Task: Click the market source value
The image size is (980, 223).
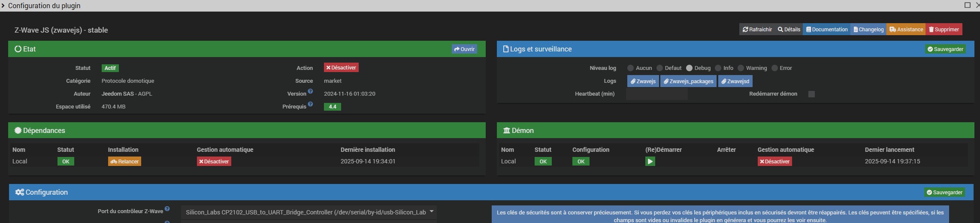Action: point(333,81)
